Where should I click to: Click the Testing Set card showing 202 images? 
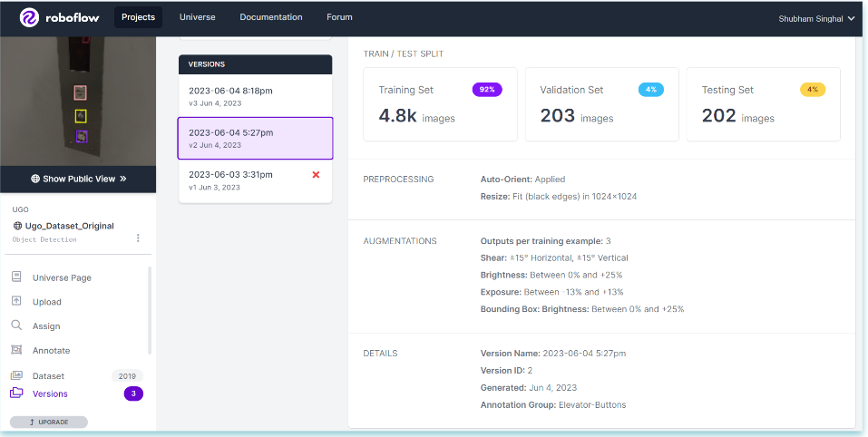[764, 104]
